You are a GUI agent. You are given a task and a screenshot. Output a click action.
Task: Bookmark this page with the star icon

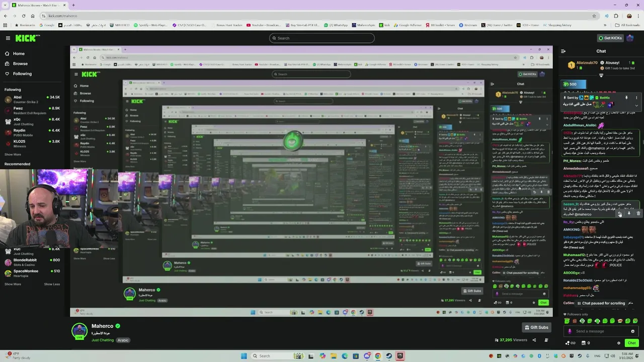[x=594, y=16]
